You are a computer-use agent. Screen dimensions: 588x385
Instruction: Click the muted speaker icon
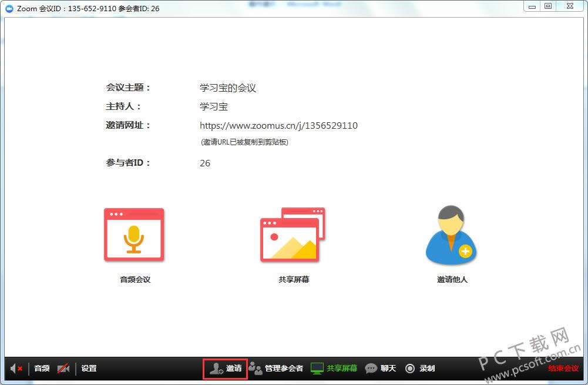(x=16, y=369)
